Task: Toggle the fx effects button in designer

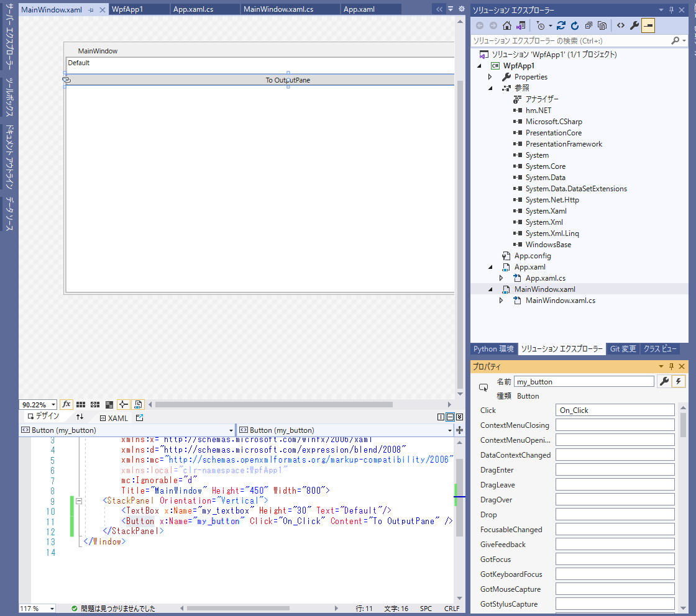Action: (x=66, y=404)
